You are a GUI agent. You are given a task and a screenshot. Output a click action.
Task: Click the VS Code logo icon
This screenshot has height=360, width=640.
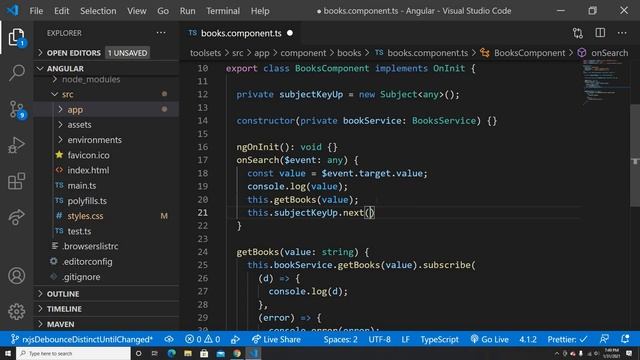tap(13, 10)
